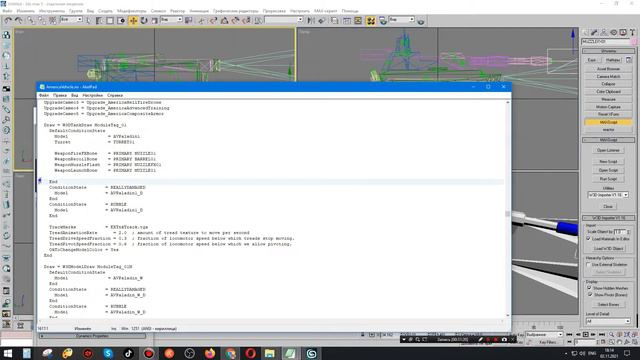Open Skype from the taskbar

[x=108, y=353]
